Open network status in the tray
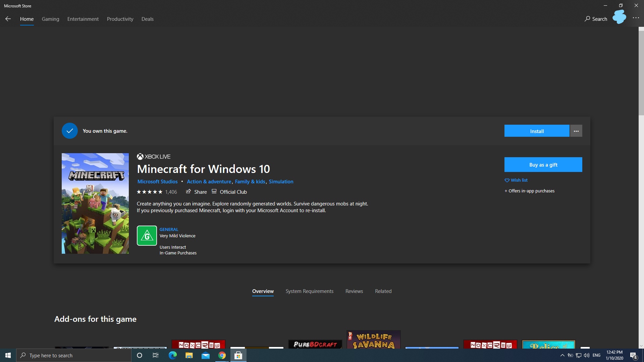644x362 pixels. (x=578, y=355)
